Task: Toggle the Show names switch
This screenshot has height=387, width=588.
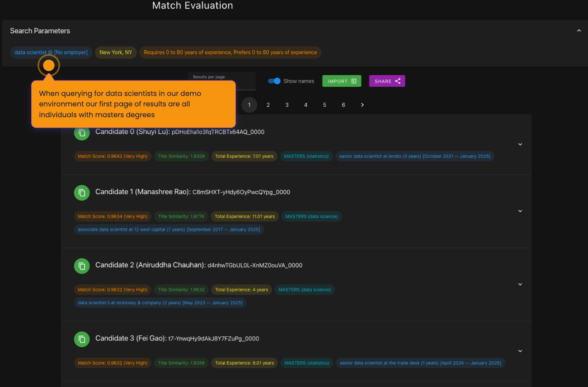Action: (x=274, y=81)
